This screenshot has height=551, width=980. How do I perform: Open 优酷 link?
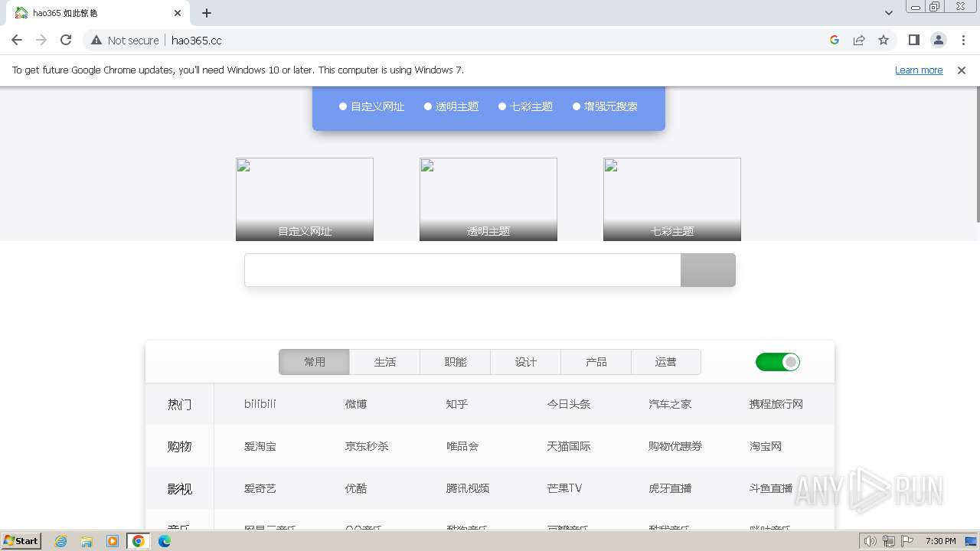(356, 488)
